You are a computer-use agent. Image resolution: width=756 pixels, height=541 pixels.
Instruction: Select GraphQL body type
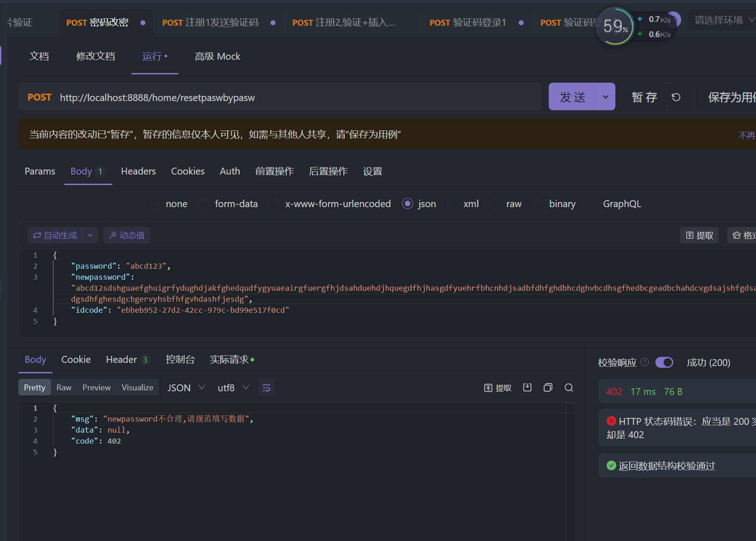point(614,203)
